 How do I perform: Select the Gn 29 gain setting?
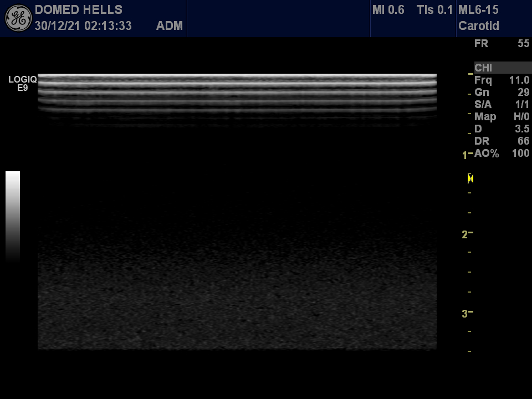[x=502, y=93]
